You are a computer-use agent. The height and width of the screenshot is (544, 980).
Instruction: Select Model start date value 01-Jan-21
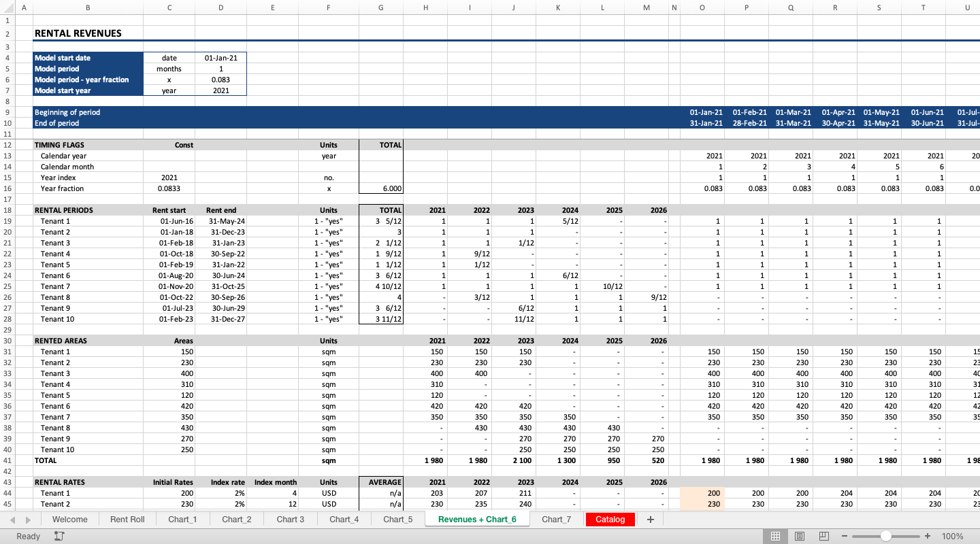220,58
